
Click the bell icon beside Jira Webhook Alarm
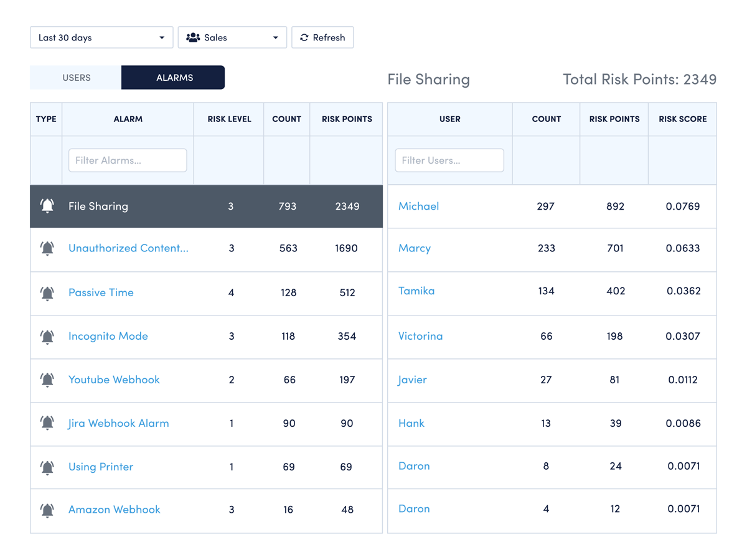coord(47,423)
